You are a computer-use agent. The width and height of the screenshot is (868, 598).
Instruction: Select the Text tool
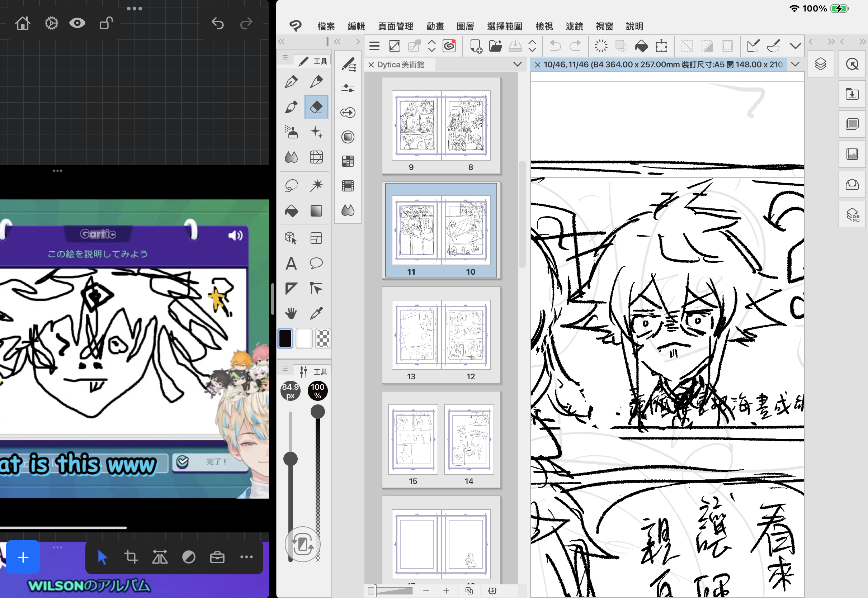[x=291, y=264]
